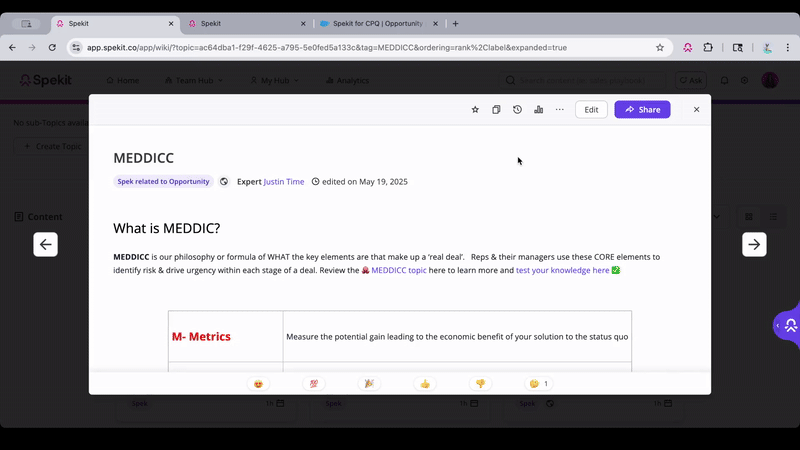Open a new browser tab
Viewport: 800px width, 450px height.
(456, 23)
